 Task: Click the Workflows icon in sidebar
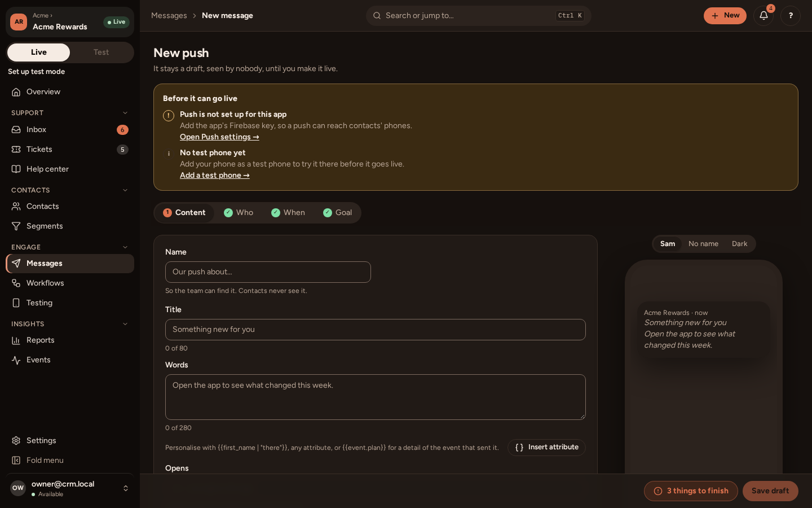coord(16,283)
